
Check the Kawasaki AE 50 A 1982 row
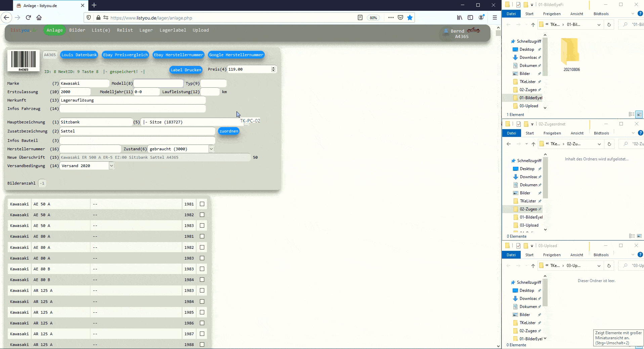coord(202,215)
